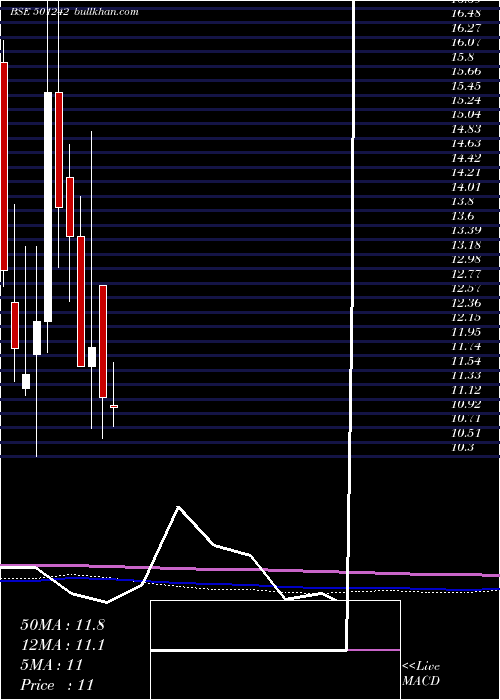Choose the 12.98 price axis label
This screenshot has width=500, height=700.
[466, 259]
